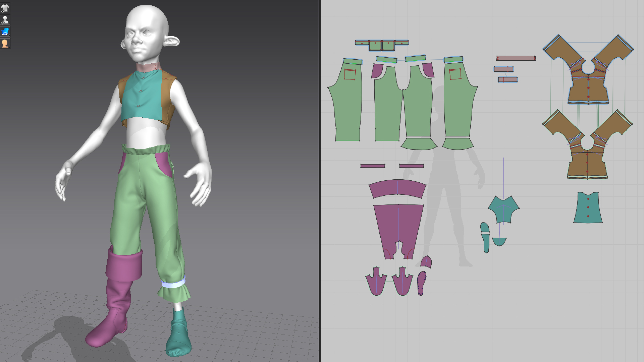
Task: Click the teal shoe on the 3D avatar
Action: (178, 335)
